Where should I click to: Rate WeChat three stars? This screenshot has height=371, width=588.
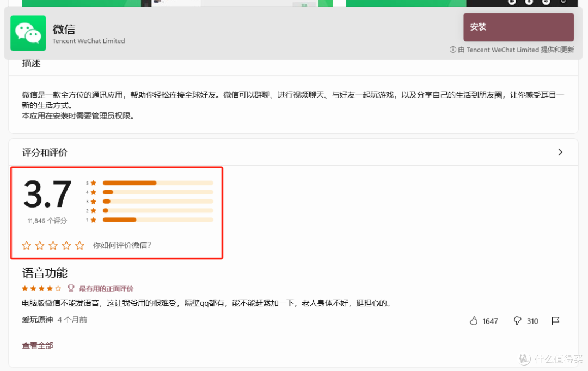click(53, 245)
